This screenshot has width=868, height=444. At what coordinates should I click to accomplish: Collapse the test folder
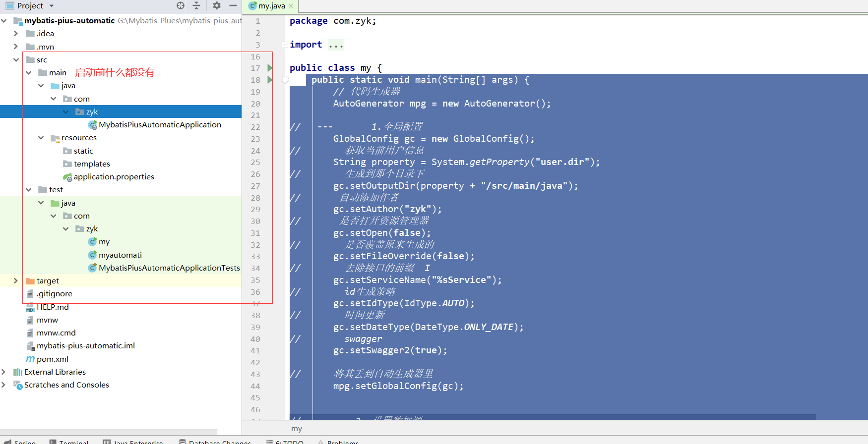28,189
